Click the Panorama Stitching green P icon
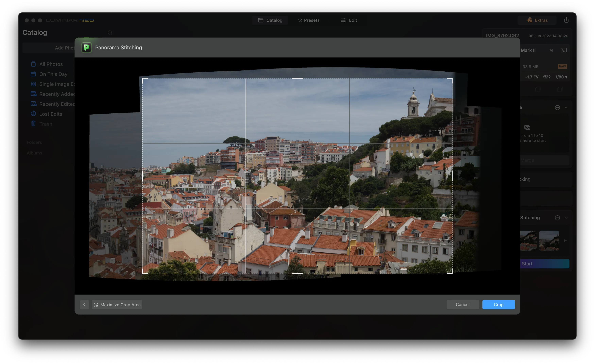 click(86, 47)
